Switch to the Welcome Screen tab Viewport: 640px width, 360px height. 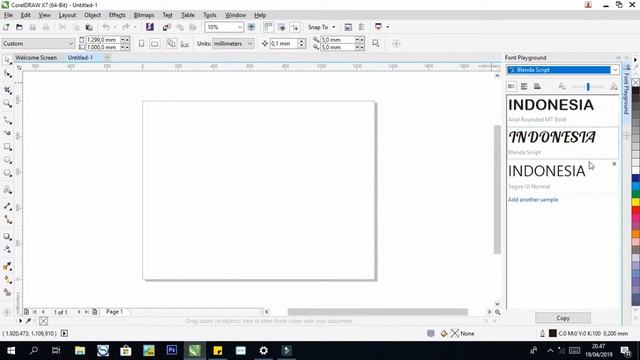coord(36,58)
